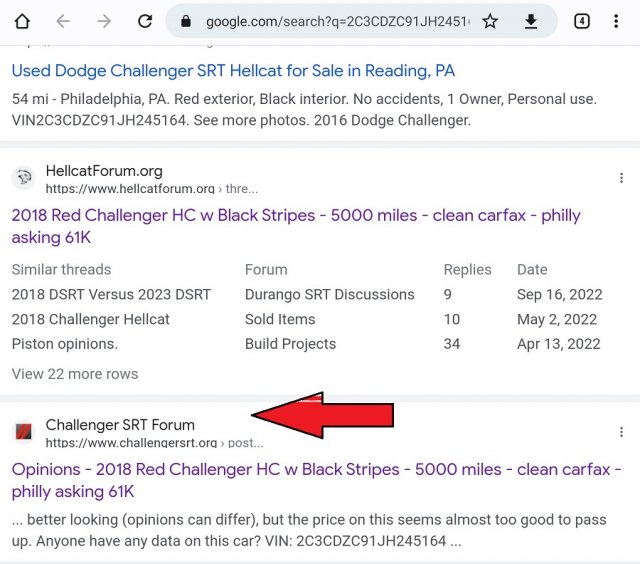Open 2018 DSRT Versus 2023 DSRT thread
The height and width of the screenshot is (564, 640).
111,294
